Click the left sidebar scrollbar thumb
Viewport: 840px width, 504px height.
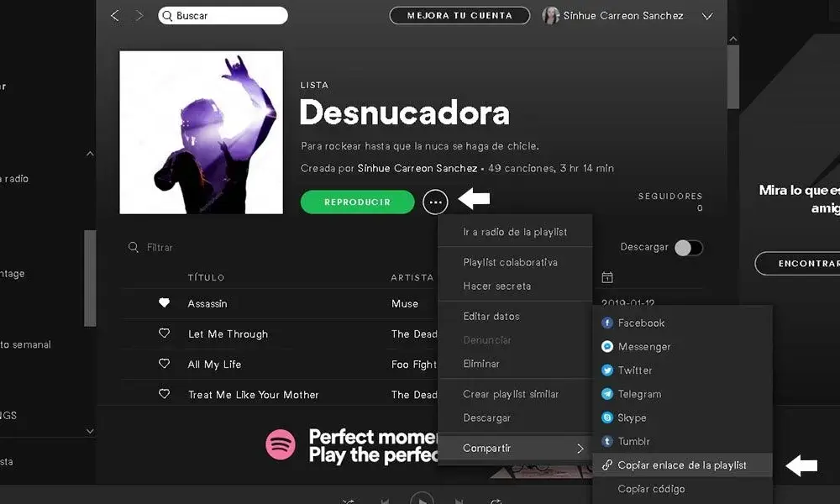[90, 278]
